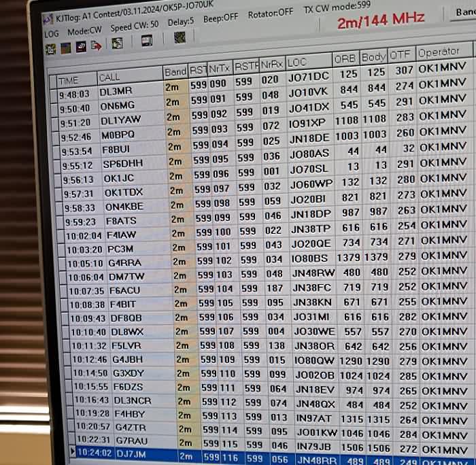
Task: Select the row marker of the OK1JC entry
Action: click(x=58, y=180)
